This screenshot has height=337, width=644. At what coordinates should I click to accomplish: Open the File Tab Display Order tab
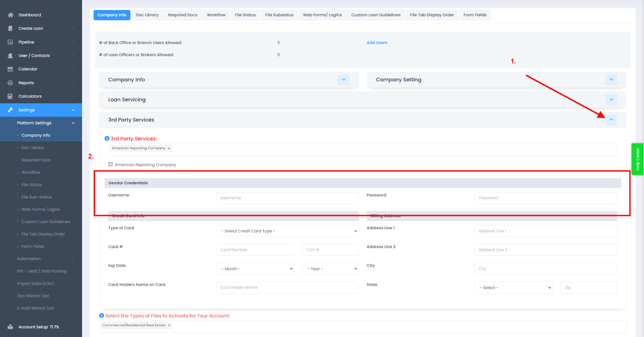pos(432,15)
